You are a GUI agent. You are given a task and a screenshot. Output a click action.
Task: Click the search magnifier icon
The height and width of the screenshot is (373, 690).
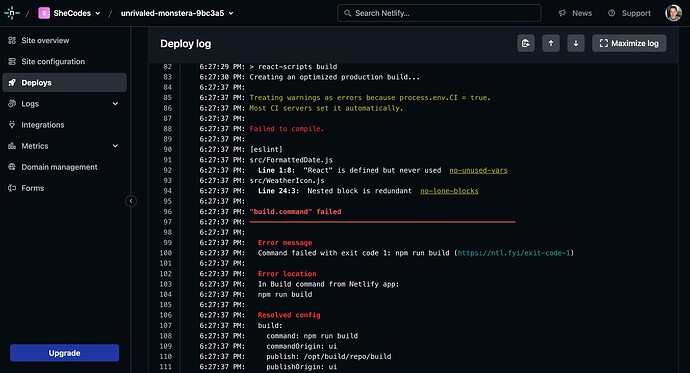click(x=347, y=13)
